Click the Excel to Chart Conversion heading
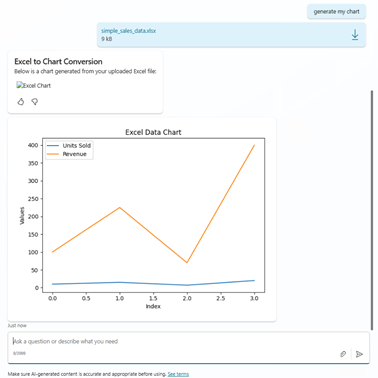Viewport: 378px width, 378px height. [58, 61]
